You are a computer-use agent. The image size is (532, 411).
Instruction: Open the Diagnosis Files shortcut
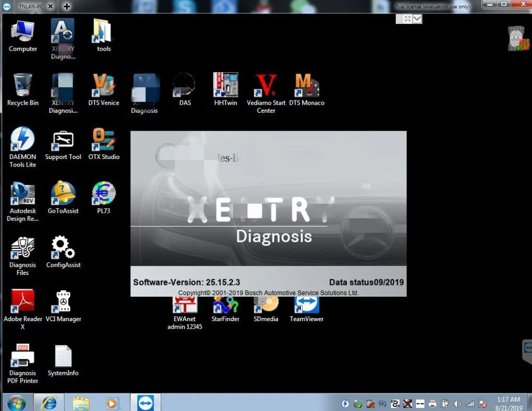[x=23, y=256]
